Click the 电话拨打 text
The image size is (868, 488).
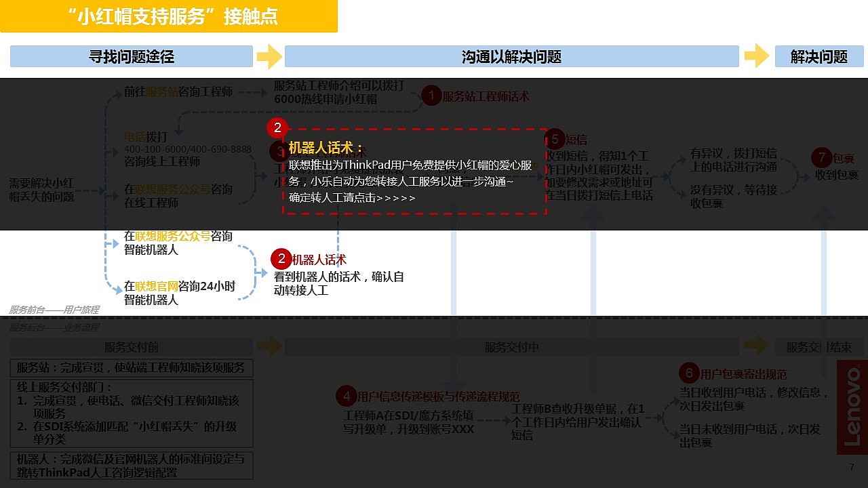tap(146, 137)
